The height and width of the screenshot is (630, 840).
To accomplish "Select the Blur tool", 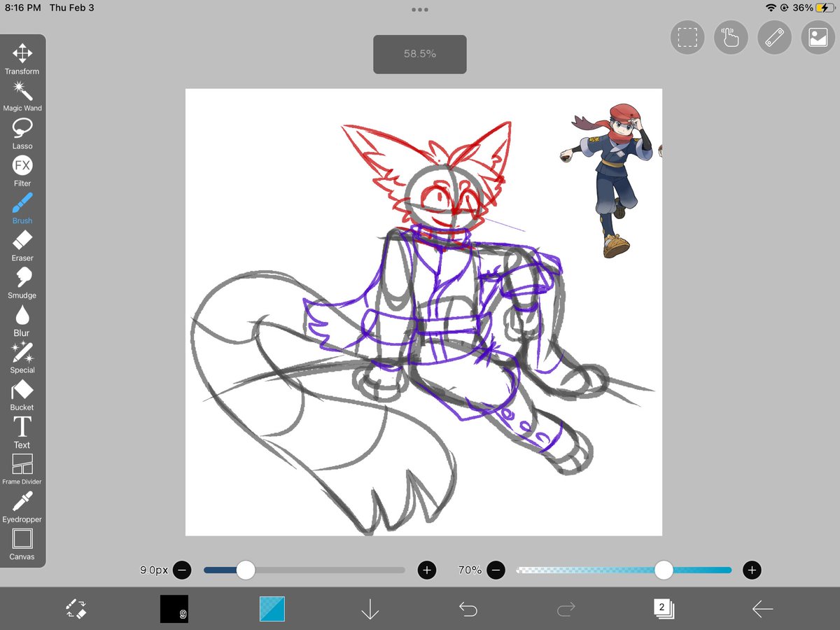I will [22, 321].
